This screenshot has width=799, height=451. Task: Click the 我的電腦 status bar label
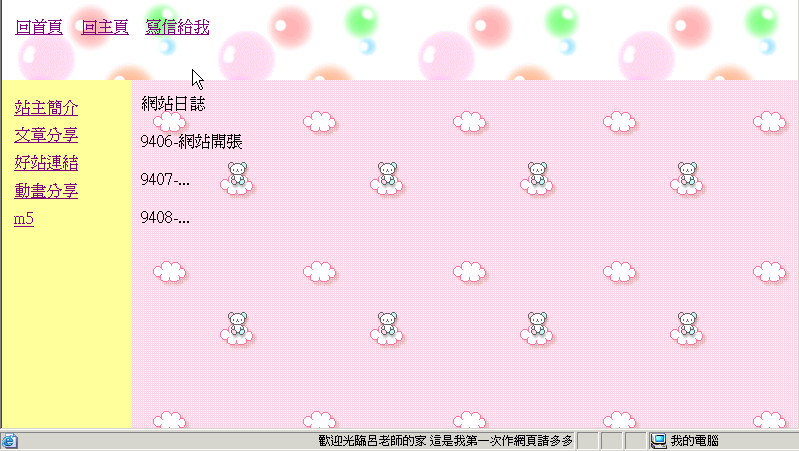point(695,441)
